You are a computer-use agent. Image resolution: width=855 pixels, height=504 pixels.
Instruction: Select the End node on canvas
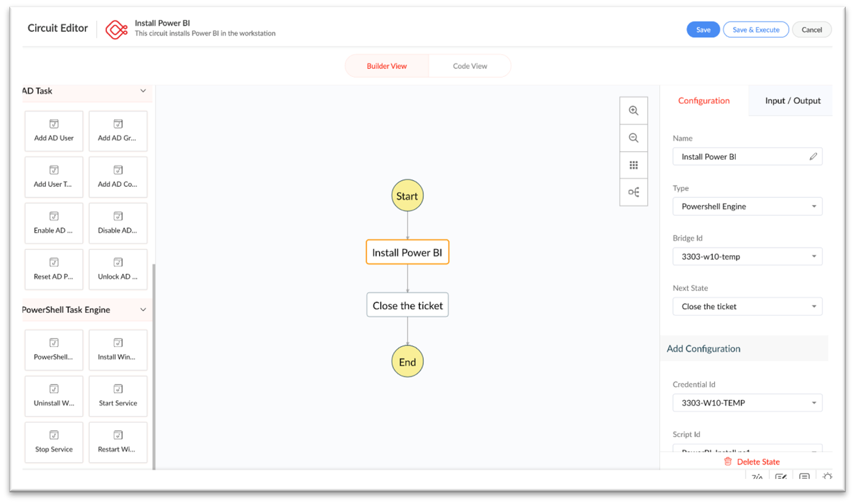pyautogui.click(x=407, y=362)
